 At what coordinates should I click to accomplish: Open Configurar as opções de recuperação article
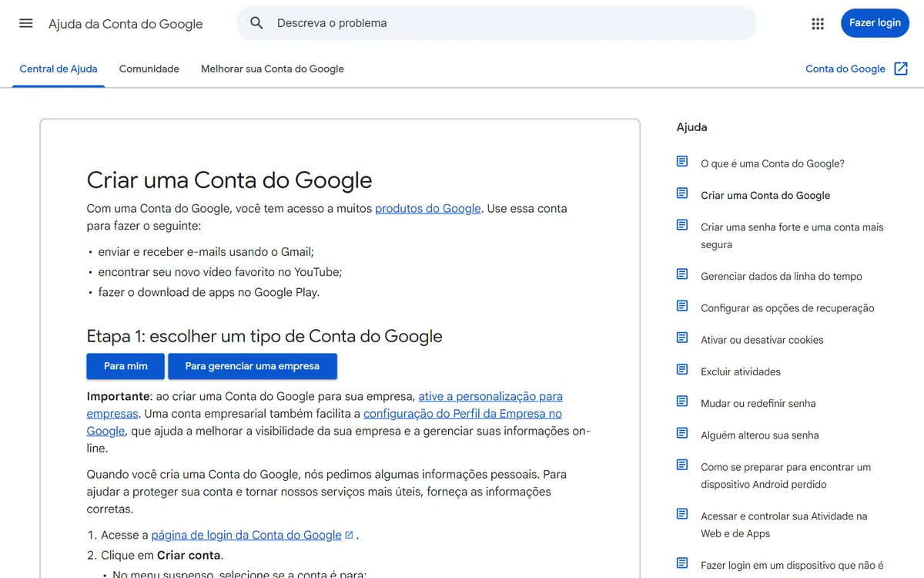(x=788, y=307)
